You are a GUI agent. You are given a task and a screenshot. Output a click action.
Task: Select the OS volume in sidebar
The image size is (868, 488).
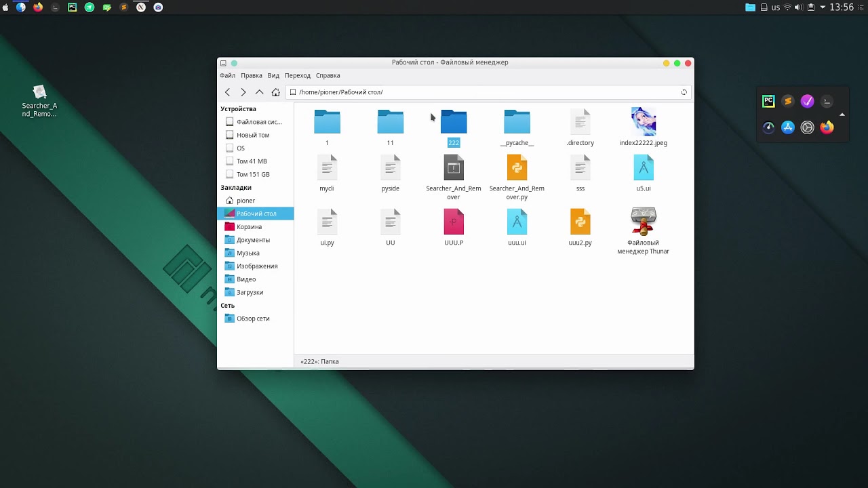click(256, 148)
